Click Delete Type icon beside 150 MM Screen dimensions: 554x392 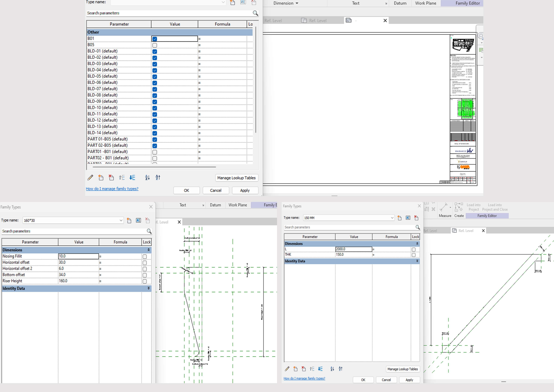pyautogui.click(x=416, y=218)
